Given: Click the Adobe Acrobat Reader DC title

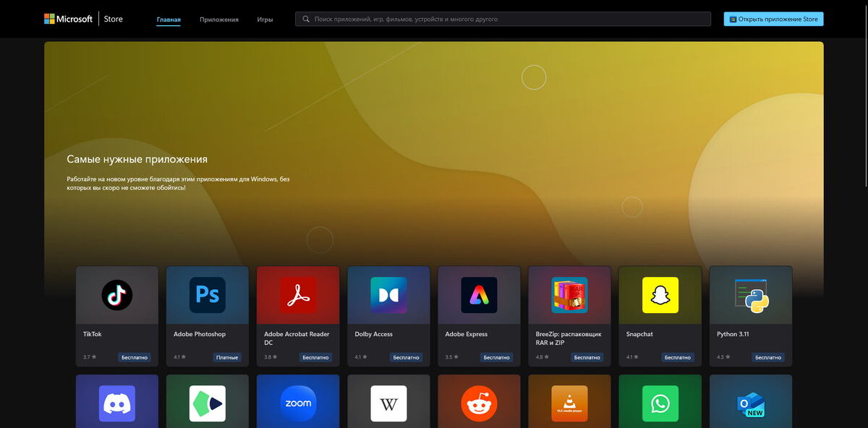Looking at the screenshot, I should [297, 338].
